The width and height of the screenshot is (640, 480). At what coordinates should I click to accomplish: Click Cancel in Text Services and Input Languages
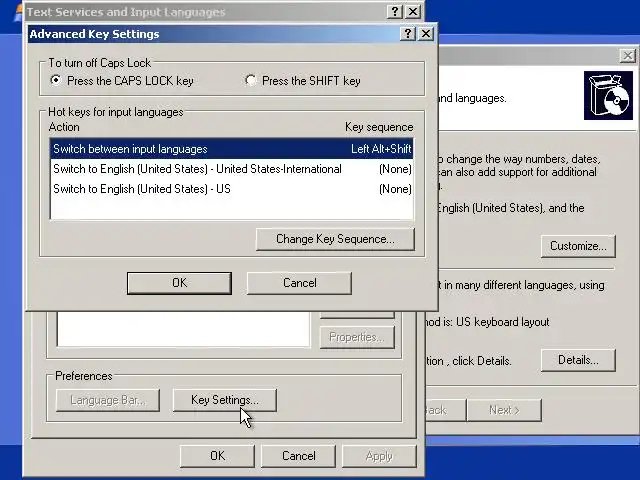tap(298, 456)
